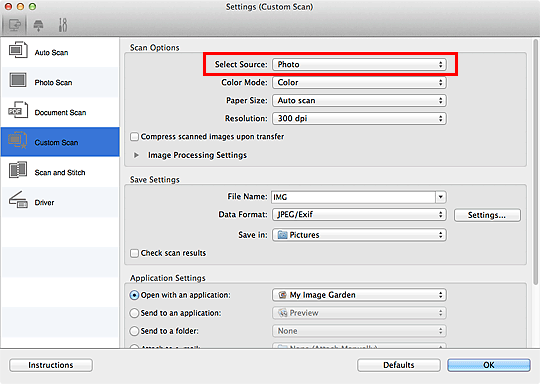Click the green zoom window button
540x384 pixels.
click(x=32, y=6)
